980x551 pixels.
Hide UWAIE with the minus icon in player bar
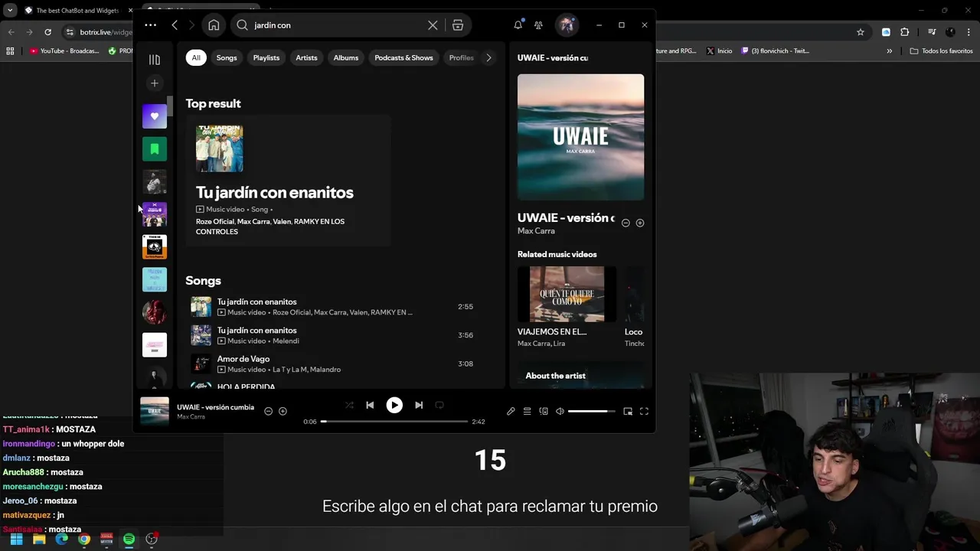point(268,411)
